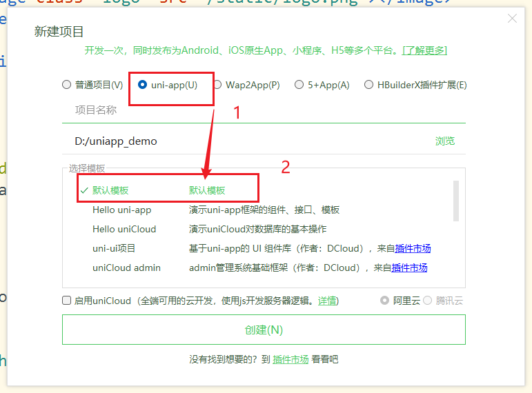Click the 创建(N) button
This screenshot has width=532, height=393.
(264, 330)
